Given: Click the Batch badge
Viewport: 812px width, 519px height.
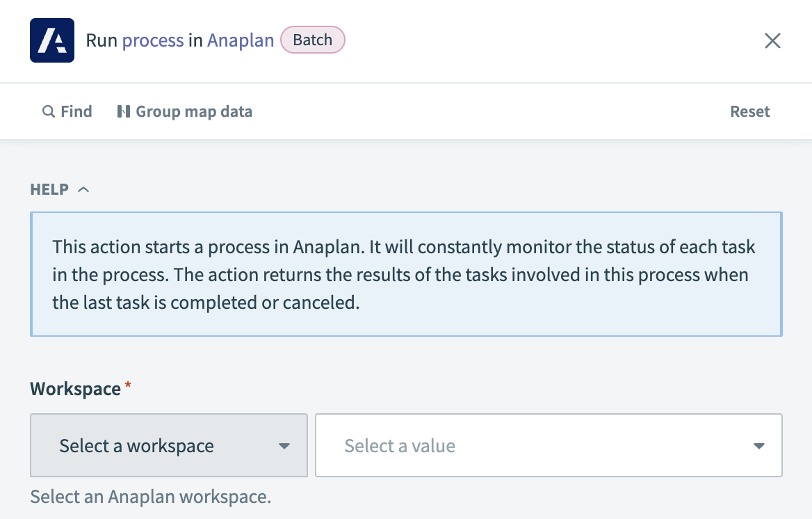Looking at the screenshot, I should pos(312,40).
